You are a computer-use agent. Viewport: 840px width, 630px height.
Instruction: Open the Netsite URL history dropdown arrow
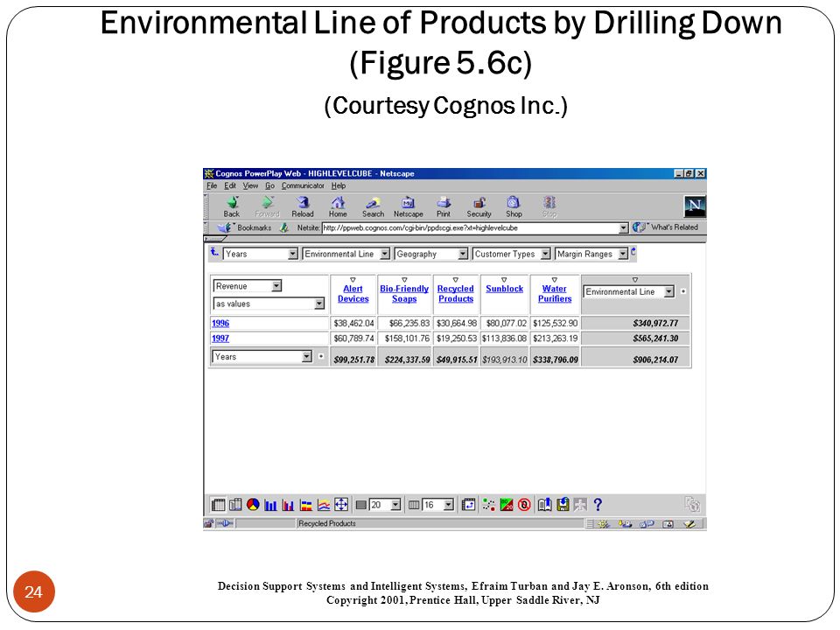click(624, 228)
